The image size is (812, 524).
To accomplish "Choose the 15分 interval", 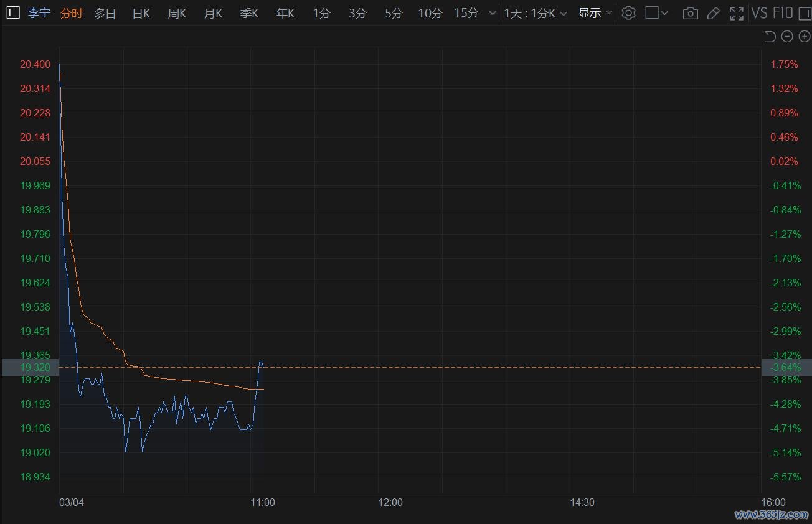I will pos(466,13).
